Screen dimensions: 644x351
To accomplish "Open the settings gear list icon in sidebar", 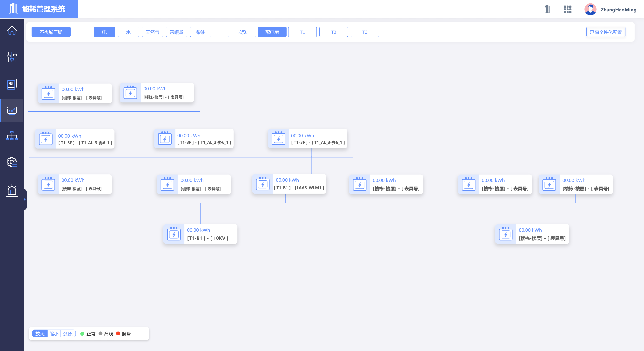I will pyautogui.click(x=12, y=162).
